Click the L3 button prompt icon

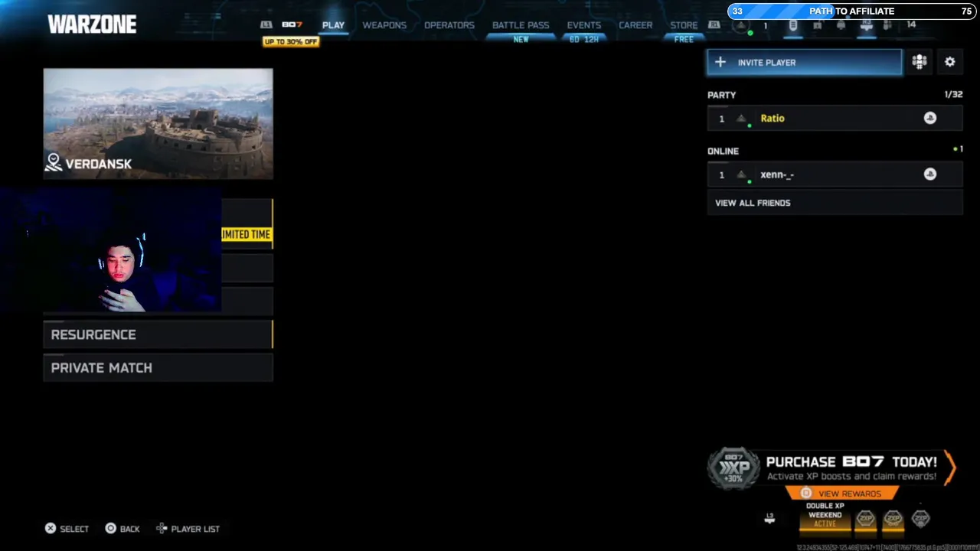coord(769,518)
